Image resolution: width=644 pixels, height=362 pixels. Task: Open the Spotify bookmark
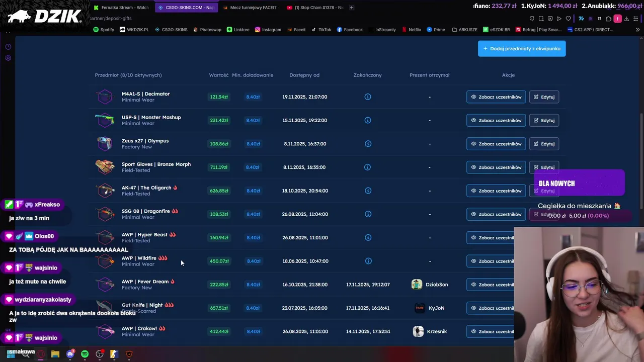click(104, 30)
